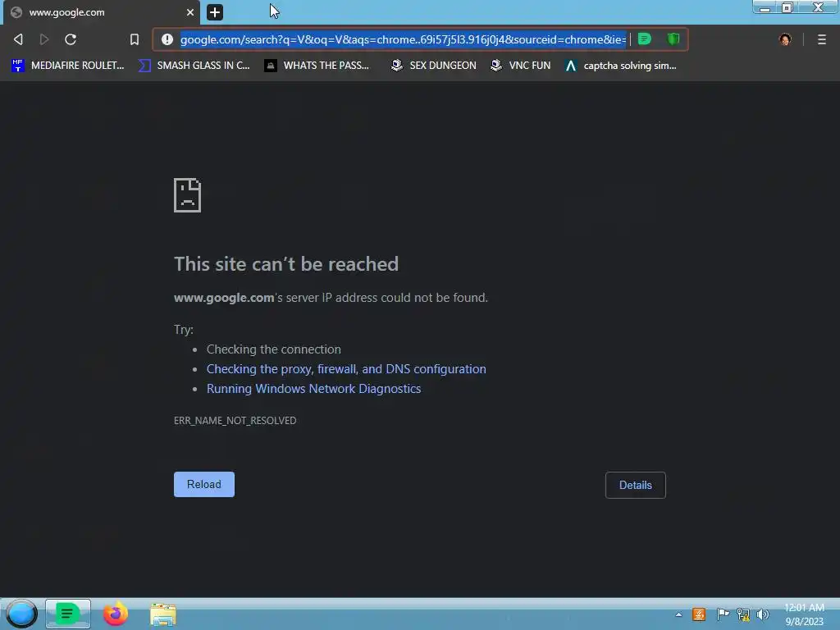
Task: Open SMASH GLASS IN C... bookmark
Action: click(194, 66)
